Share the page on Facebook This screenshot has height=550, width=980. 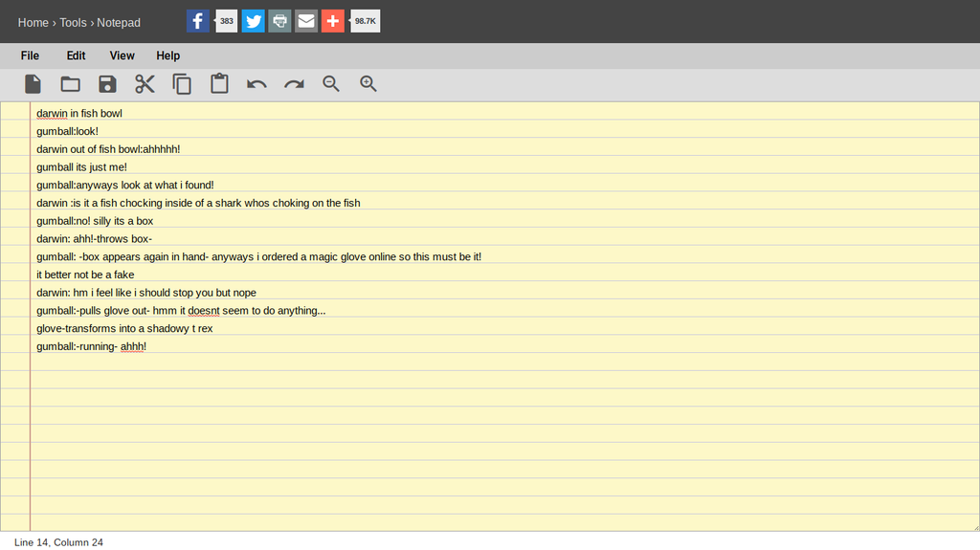[197, 21]
